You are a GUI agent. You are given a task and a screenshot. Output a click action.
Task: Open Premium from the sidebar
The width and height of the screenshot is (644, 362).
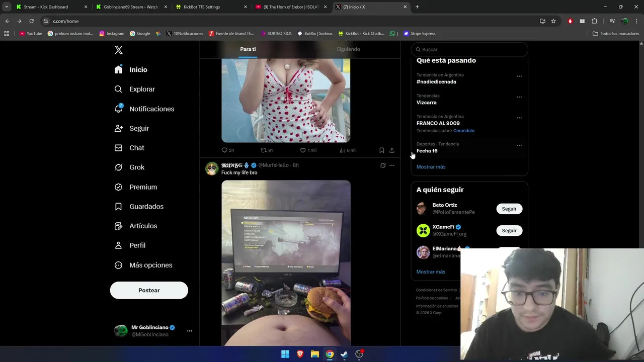click(136, 187)
